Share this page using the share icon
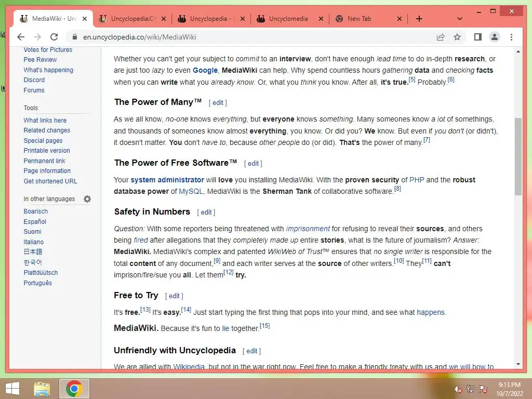Image resolution: width=532 pixels, height=399 pixels. tap(441, 37)
